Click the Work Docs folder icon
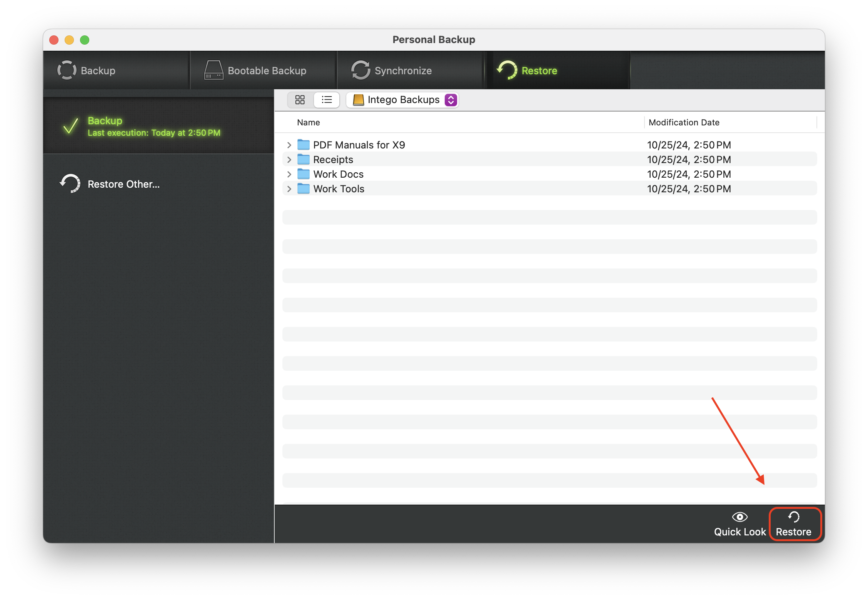868x600 pixels. tap(304, 174)
